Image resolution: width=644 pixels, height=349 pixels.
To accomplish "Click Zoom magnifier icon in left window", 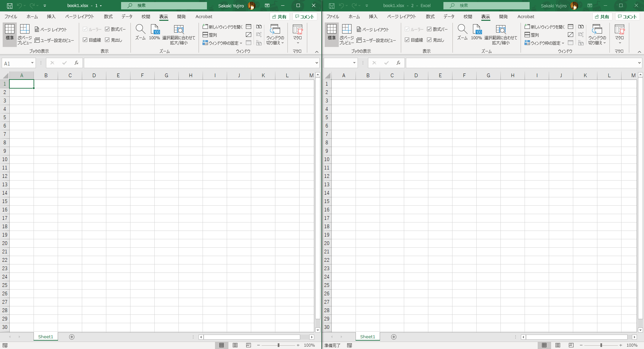I will [140, 30].
